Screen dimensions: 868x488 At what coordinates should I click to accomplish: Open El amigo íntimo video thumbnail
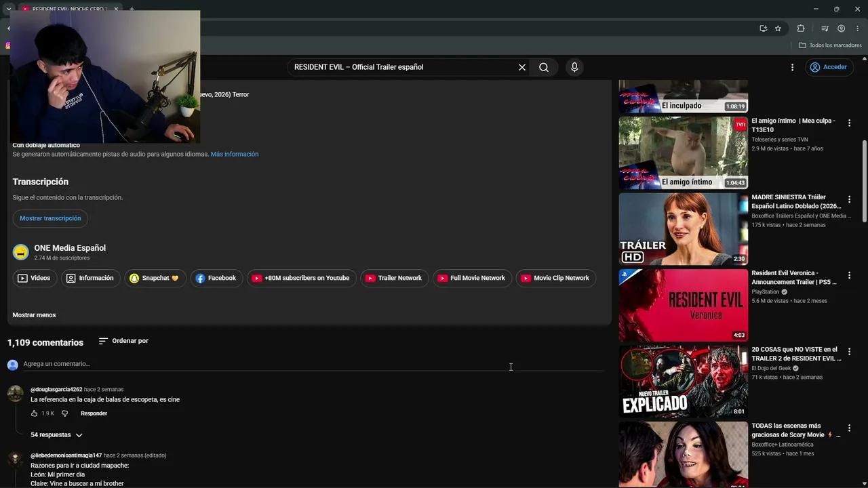coord(683,152)
